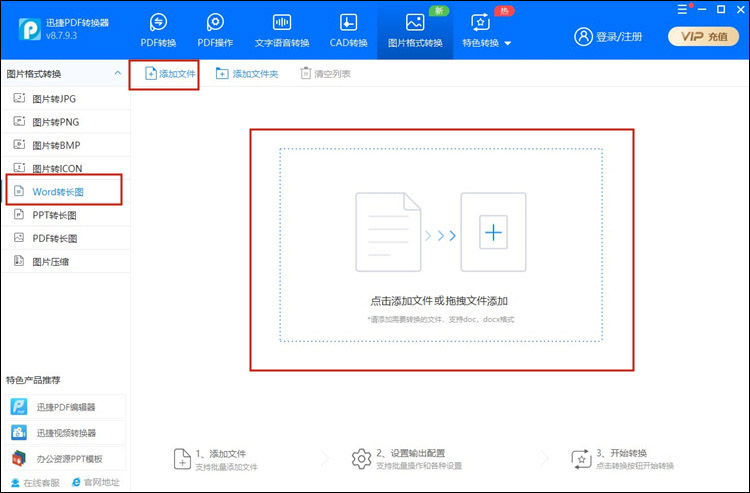This screenshot has height=493, width=750.
Task: Open 迅捷PDF编辑器 product recommendation
Action: click(x=66, y=407)
